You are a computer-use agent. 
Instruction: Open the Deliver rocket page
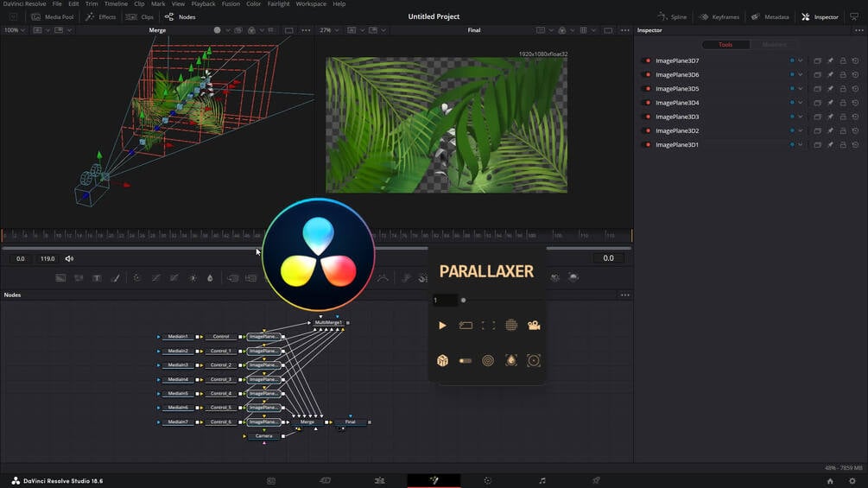596,481
